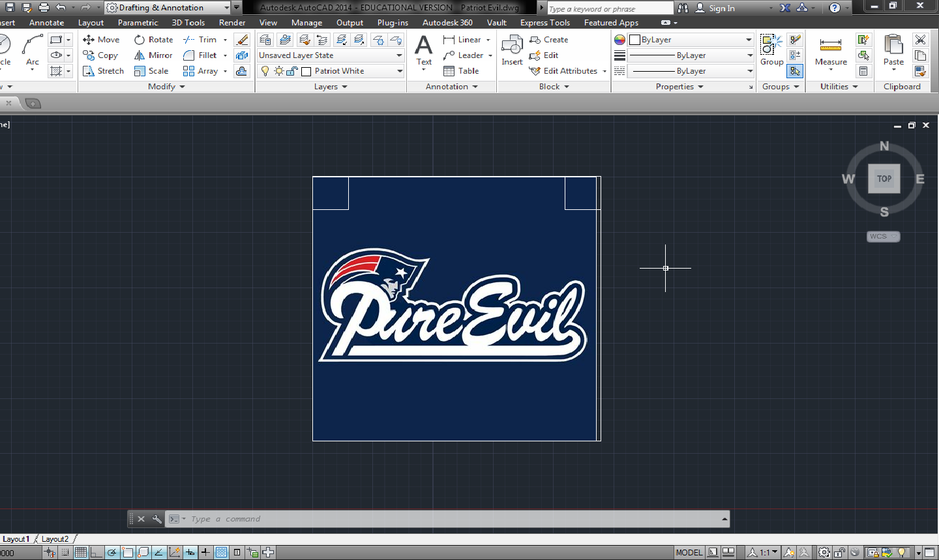The height and width of the screenshot is (560, 939).
Task: Select the Arc drawing tool
Action: pos(32,51)
